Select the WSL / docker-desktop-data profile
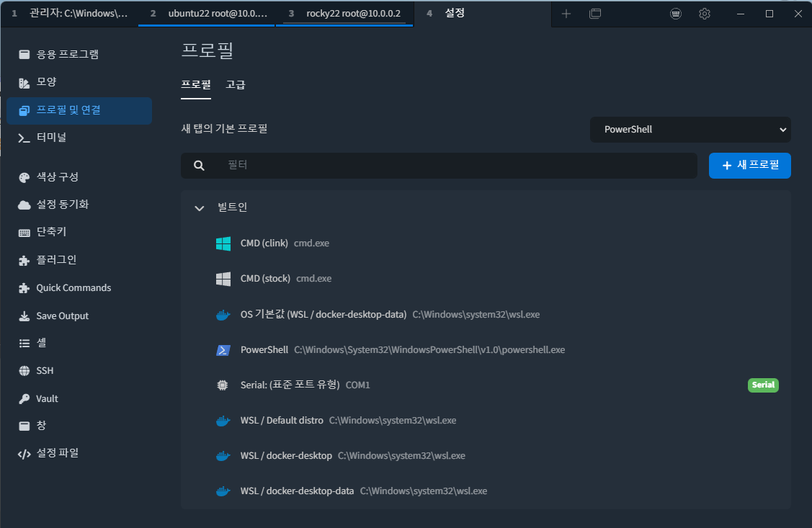Image resolution: width=812 pixels, height=528 pixels. pyautogui.click(x=486, y=491)
